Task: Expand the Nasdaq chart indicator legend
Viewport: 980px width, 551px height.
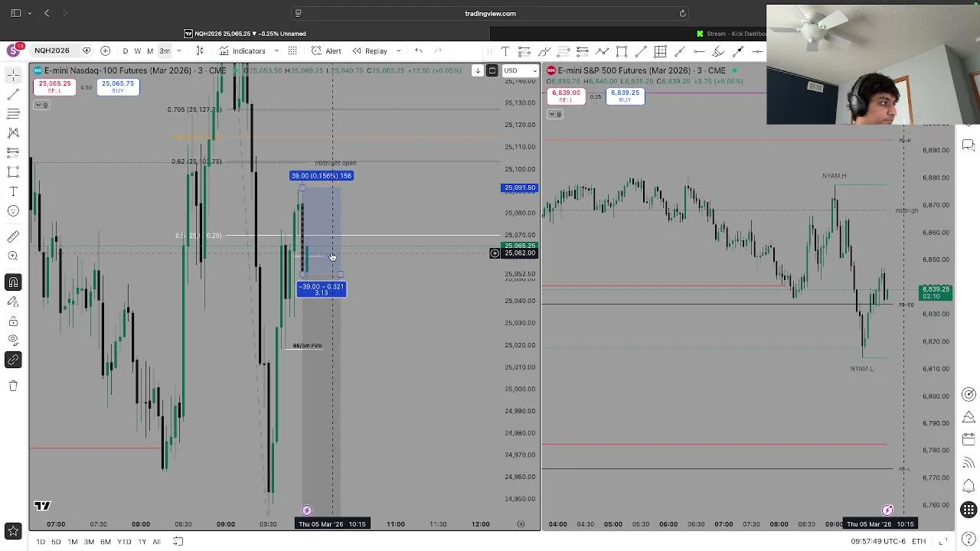Action: (41, 105)
